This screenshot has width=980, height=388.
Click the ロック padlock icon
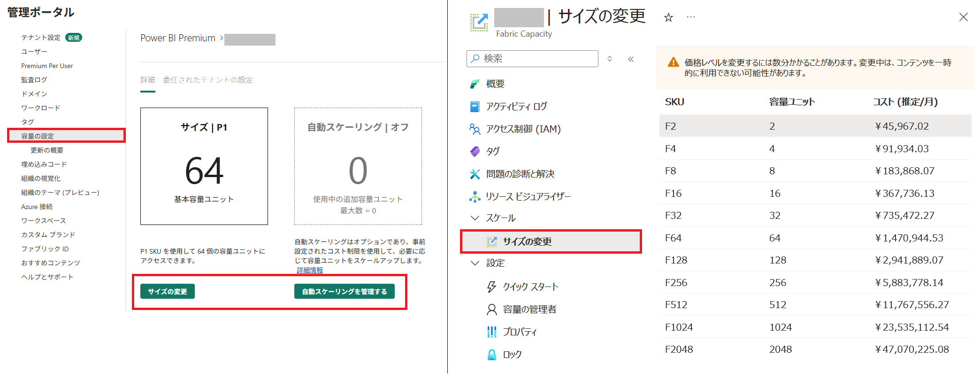tap(491, 355)
